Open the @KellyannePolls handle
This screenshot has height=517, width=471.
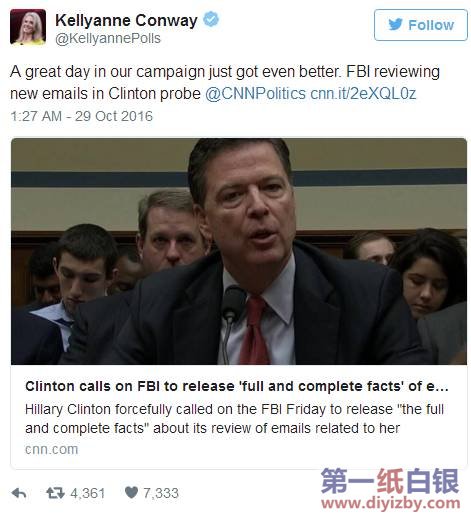pyautogui.click(x=108, y=38)
